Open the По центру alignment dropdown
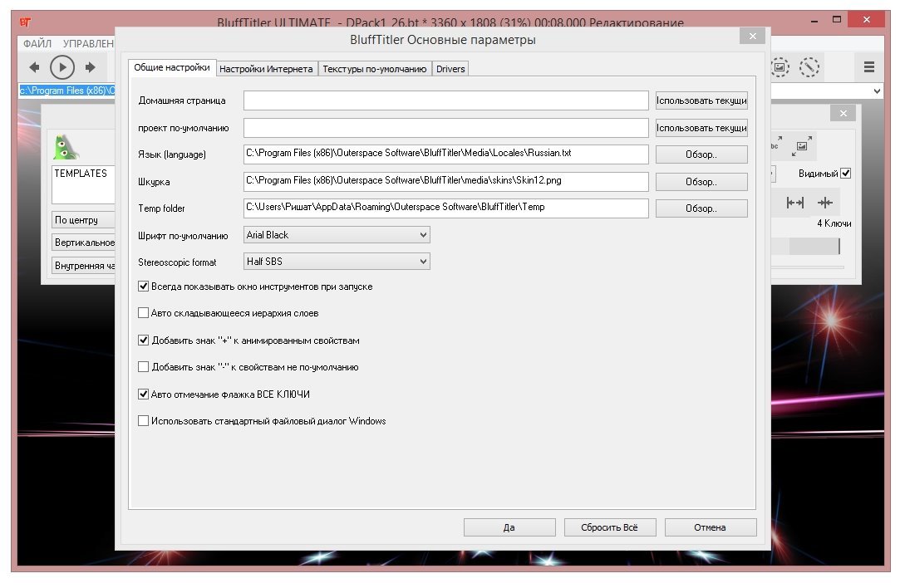905x588 pixels. click(x=83, y=220)
